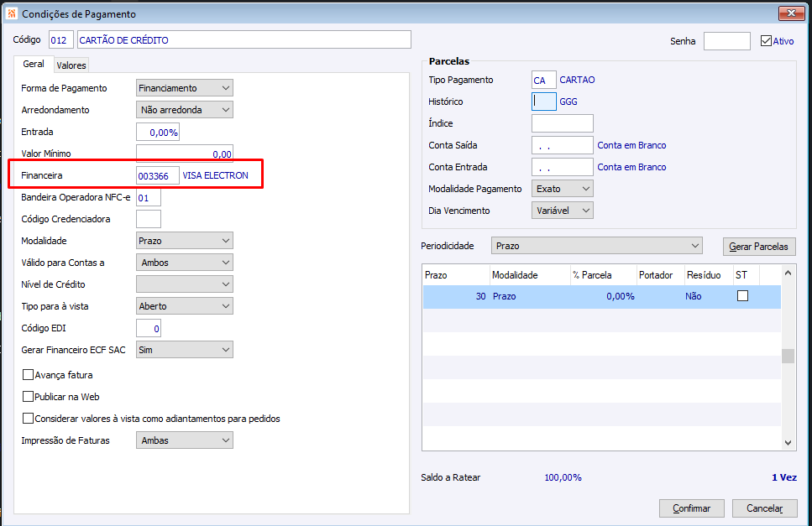Click the GGG histórico description
The width and height of the screenshot is (812, 526).
[568, 102]
